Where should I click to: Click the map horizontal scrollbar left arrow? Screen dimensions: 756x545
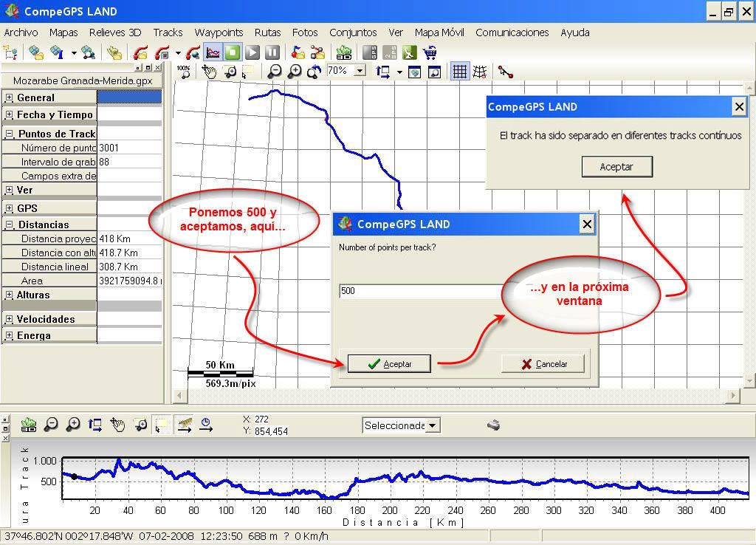point(179,396)
